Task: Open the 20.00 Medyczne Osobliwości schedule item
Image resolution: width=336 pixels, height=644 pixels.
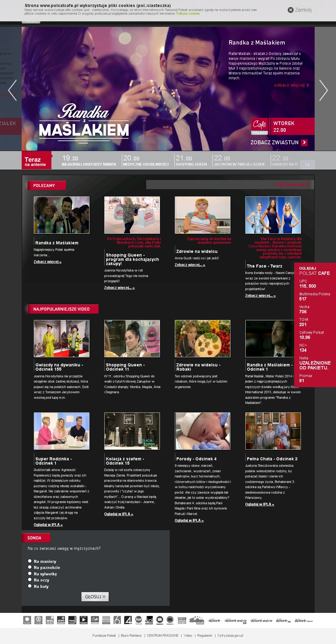Action: (146, 161)
